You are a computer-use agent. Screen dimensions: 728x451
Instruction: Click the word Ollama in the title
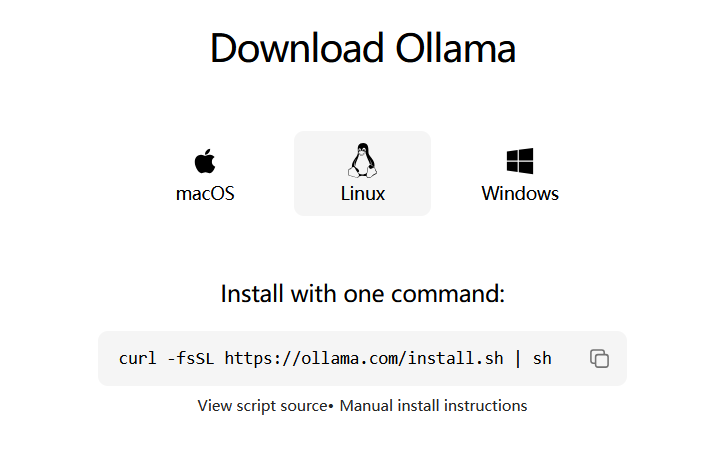(x=456, y=48)
